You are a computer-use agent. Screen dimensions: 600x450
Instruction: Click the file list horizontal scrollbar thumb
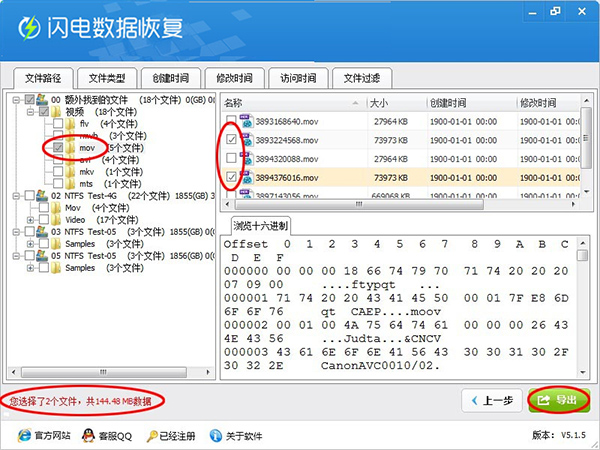(359, 204)
